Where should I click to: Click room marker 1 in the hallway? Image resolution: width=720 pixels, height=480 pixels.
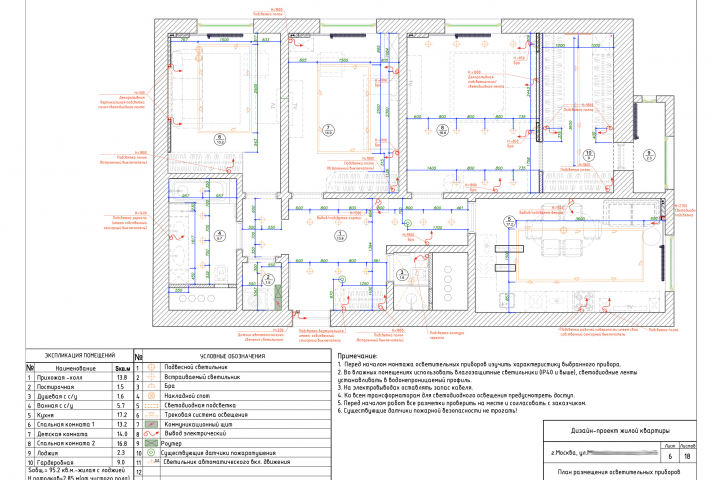[x=340, y=236]
